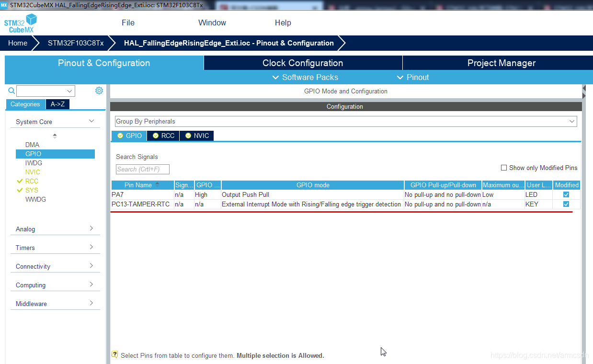Select IWDG in System Core list
593x364 pixels.
(34, 163)
